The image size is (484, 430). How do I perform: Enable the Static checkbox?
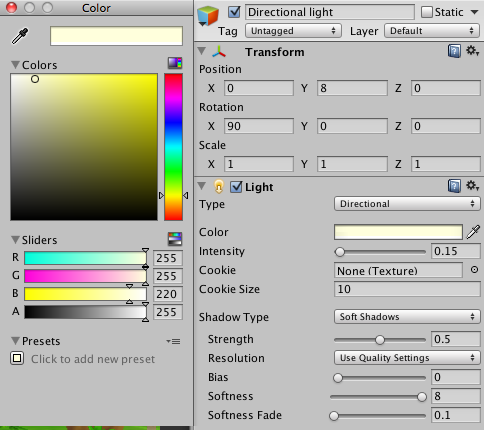point(427,12)
